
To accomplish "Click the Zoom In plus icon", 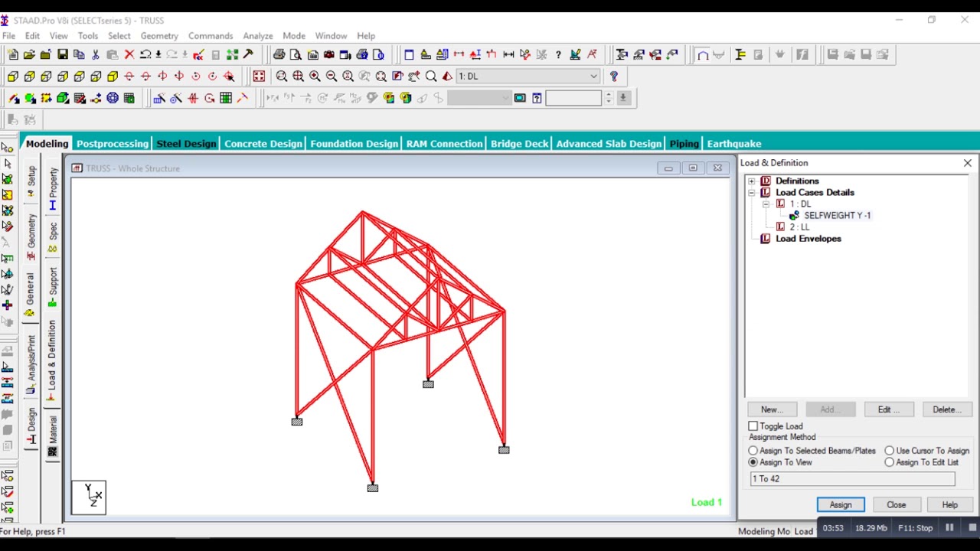I will click(315, 76).
